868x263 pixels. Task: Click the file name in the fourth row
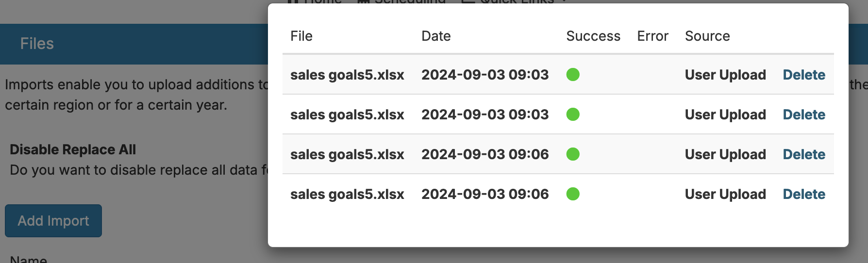(347, 194)
